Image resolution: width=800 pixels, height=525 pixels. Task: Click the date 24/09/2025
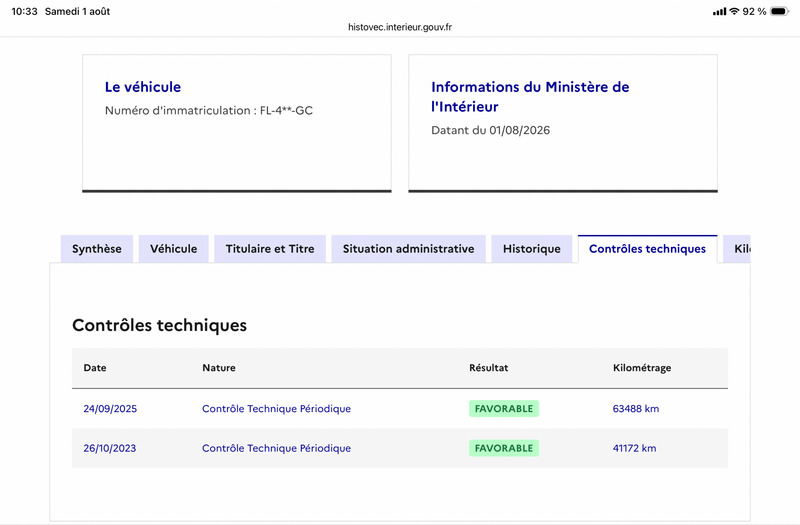tap(110, 409)
